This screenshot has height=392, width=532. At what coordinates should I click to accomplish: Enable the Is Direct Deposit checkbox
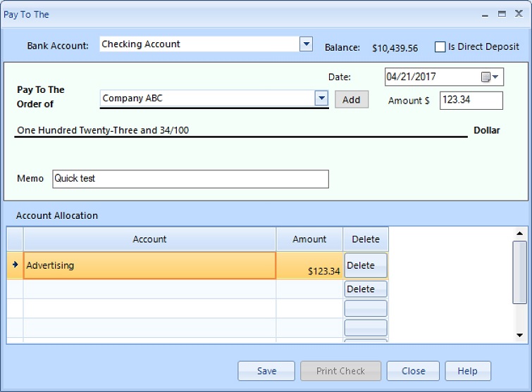(x=440, y=47)
